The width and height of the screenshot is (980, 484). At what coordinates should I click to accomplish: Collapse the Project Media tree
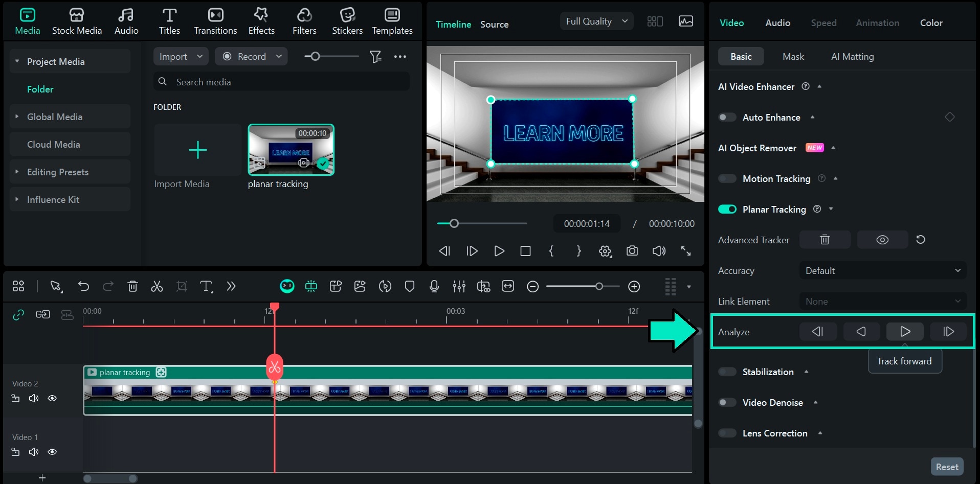pyautogui.click(x=17, y=61)
